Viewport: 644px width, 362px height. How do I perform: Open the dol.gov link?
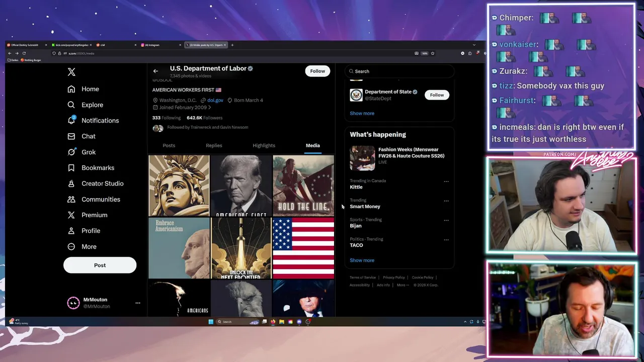(x=215, y=100)
